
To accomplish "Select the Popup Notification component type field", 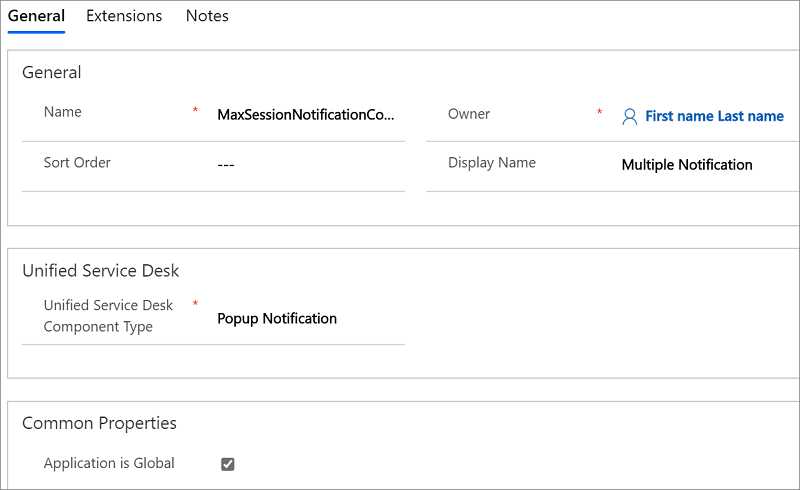I will click(277, 318).
